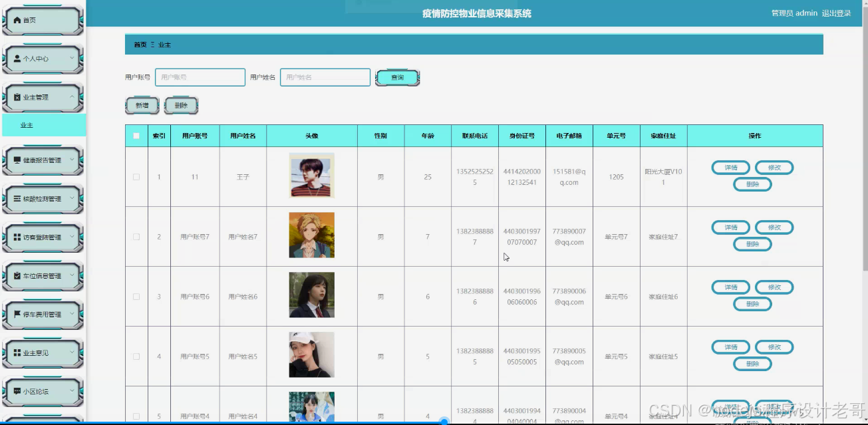Expand the 停车费用管理 menu chevron
This screenshot has width=868, height=425.
(72, 313)
